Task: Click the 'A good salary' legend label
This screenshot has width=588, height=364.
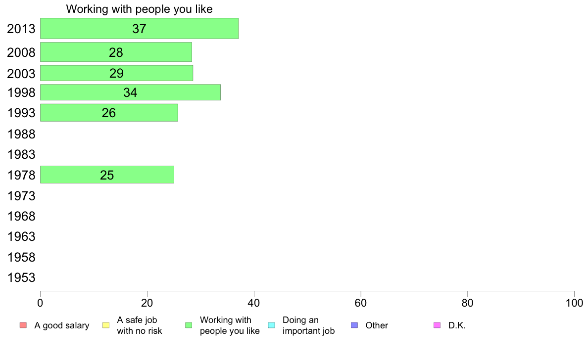Action: 62,325
